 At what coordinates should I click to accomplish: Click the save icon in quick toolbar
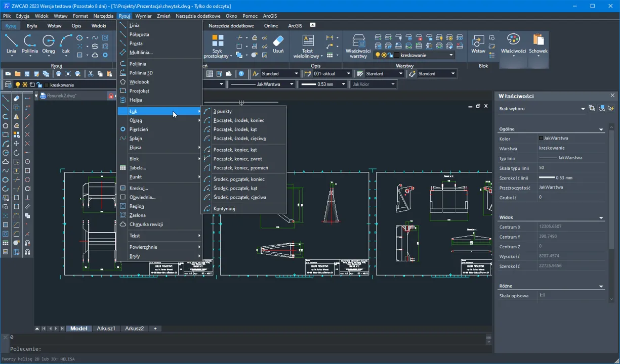tap(27, 74)
